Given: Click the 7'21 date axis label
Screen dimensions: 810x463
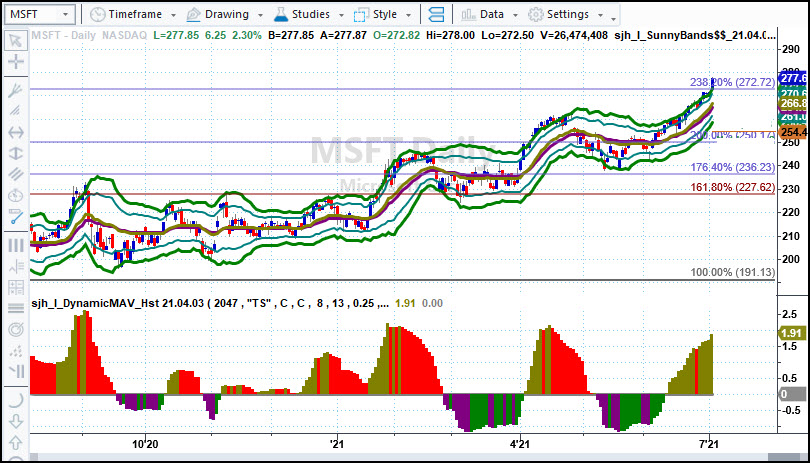Looking at the screenshot, I should point(710,443).
